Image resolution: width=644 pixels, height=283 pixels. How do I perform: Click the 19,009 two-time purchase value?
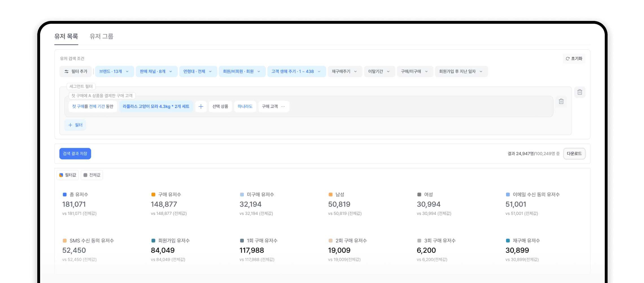tap(339, 250)
